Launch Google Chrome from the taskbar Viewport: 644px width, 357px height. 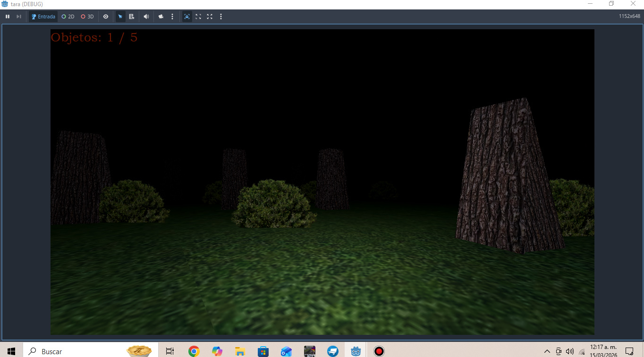(194, 351)
